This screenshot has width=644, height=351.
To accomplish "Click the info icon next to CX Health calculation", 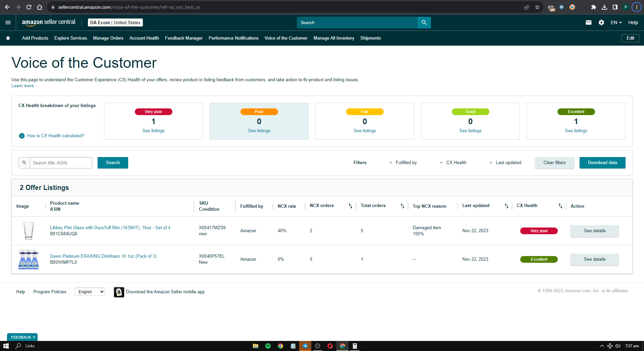I will (22, 136).
